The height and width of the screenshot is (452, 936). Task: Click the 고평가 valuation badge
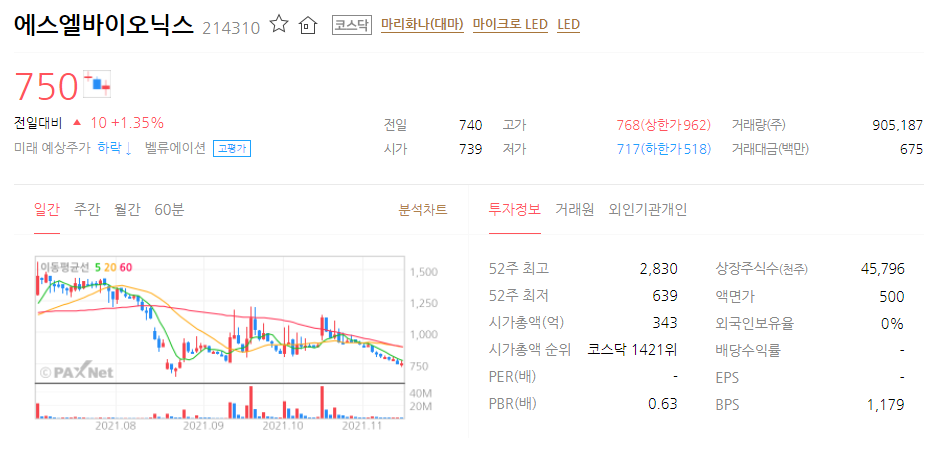[x=232, y=148]
